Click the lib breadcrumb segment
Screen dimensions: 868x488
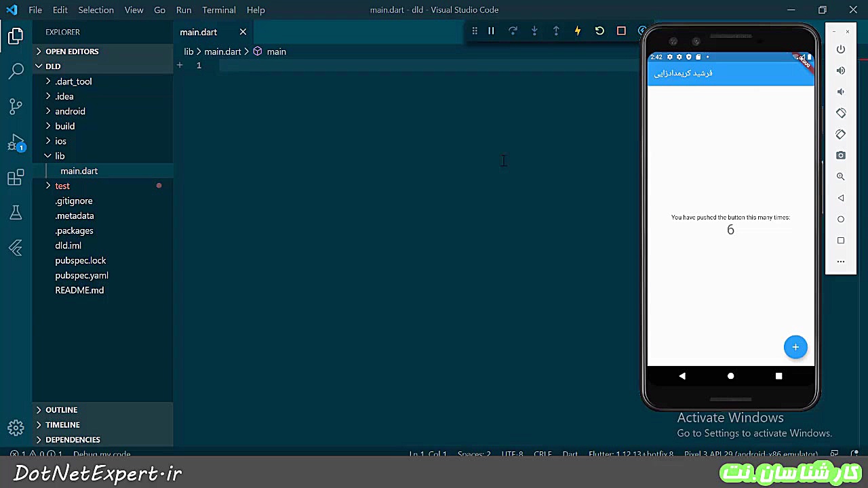click(189, 52)
